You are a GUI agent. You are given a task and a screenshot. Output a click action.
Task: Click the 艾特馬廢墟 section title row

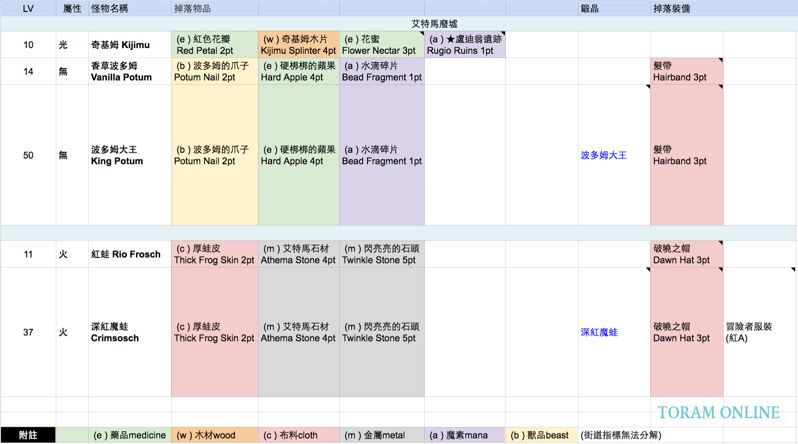pos(399,24)
